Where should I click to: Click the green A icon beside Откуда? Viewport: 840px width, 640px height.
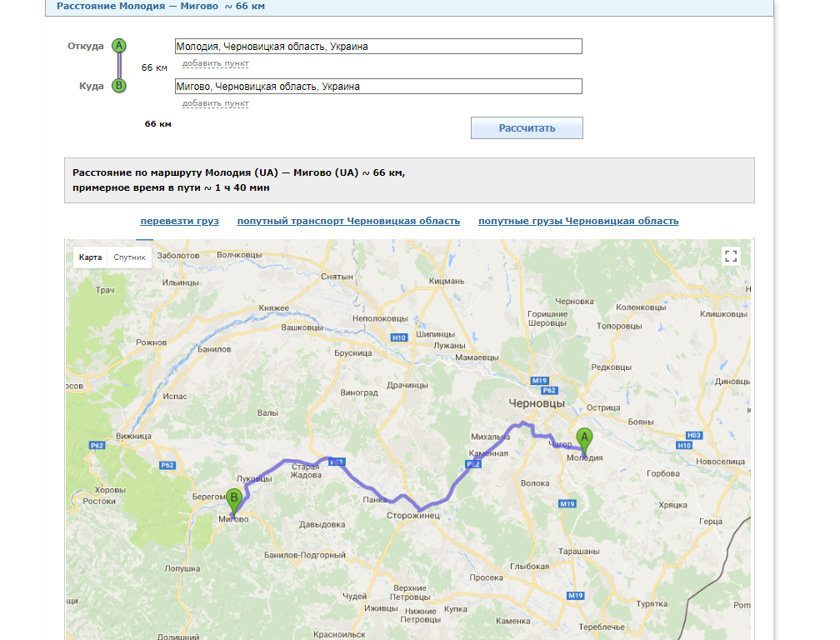tap(119, 46)
